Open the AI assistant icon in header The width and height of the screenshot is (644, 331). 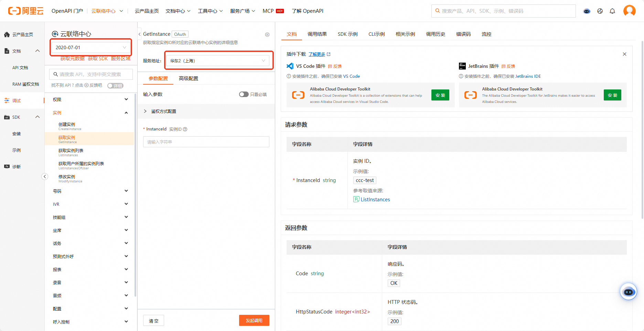point(587,11)
